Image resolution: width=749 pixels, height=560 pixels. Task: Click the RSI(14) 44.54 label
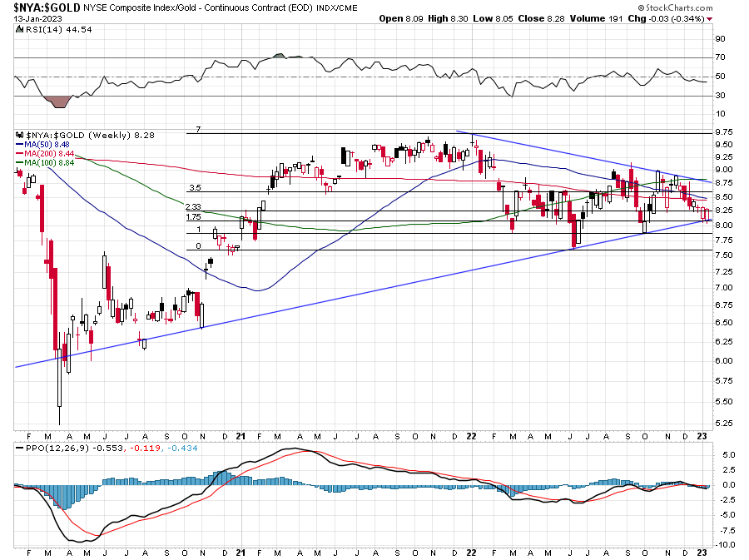tap(57, 29)
